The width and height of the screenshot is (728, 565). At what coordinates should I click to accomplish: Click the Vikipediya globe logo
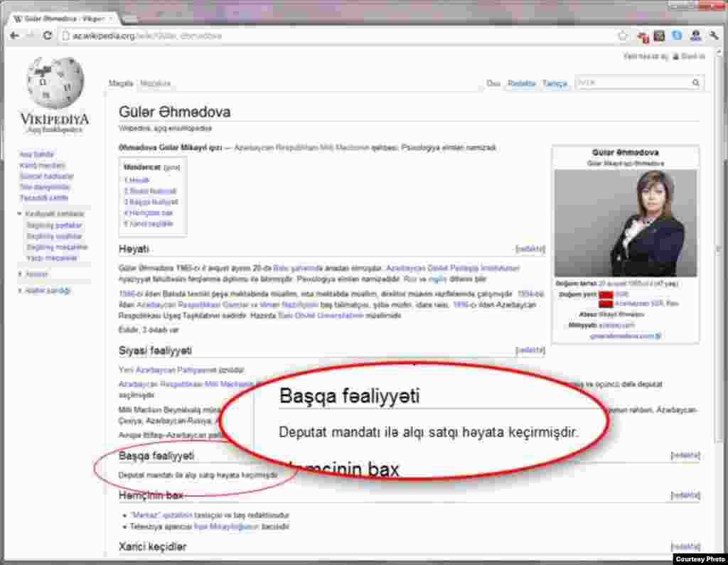click(55, 84)
